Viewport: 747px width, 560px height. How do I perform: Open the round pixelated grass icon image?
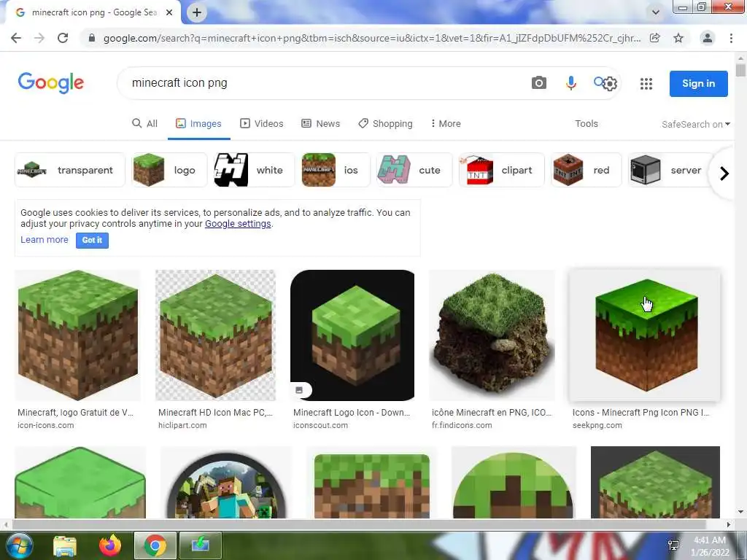pyautogui.click(x=513, y=483)
